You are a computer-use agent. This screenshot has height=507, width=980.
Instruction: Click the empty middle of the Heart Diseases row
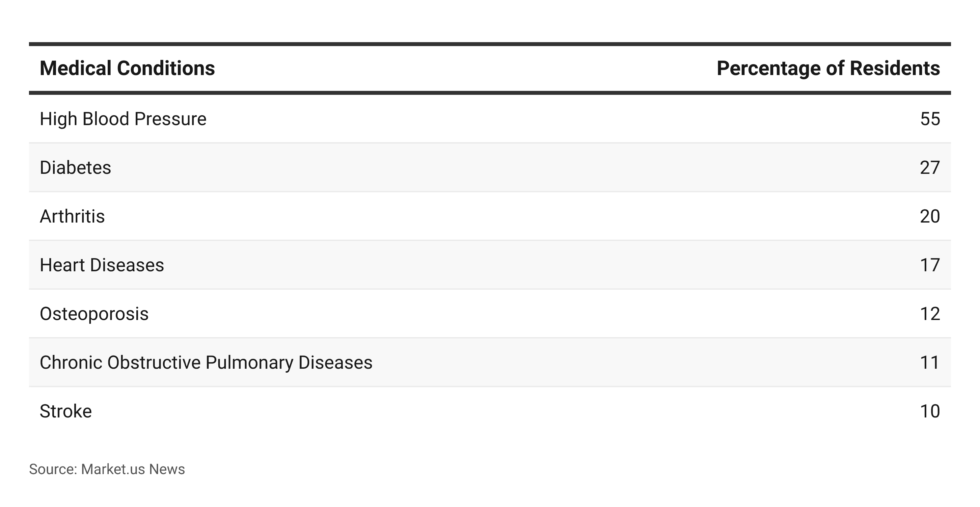tap(490, 265)
